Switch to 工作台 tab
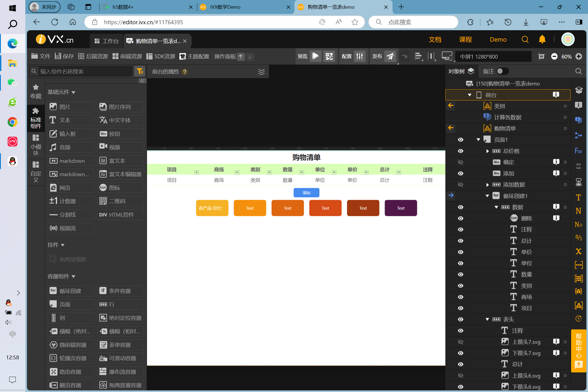The image size is (588, 392). coord(107,40)
